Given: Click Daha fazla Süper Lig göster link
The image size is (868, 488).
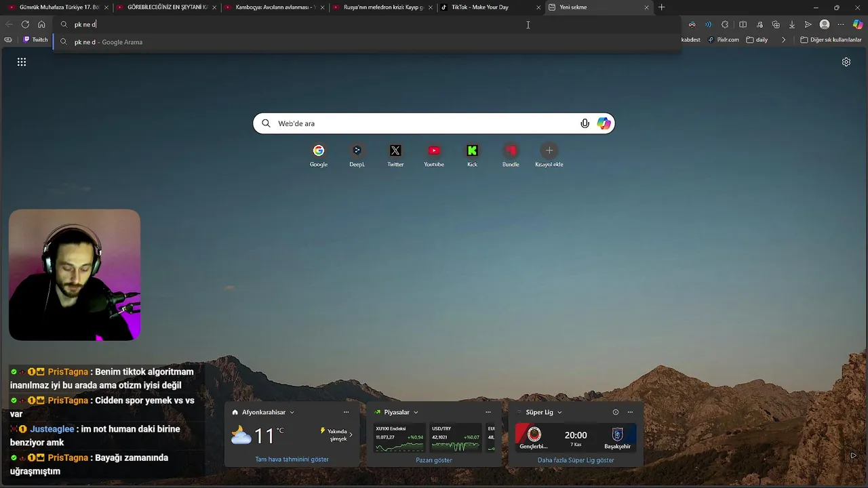Looking at the screenshot, I should pyautogui.click(x=576, y=460).
